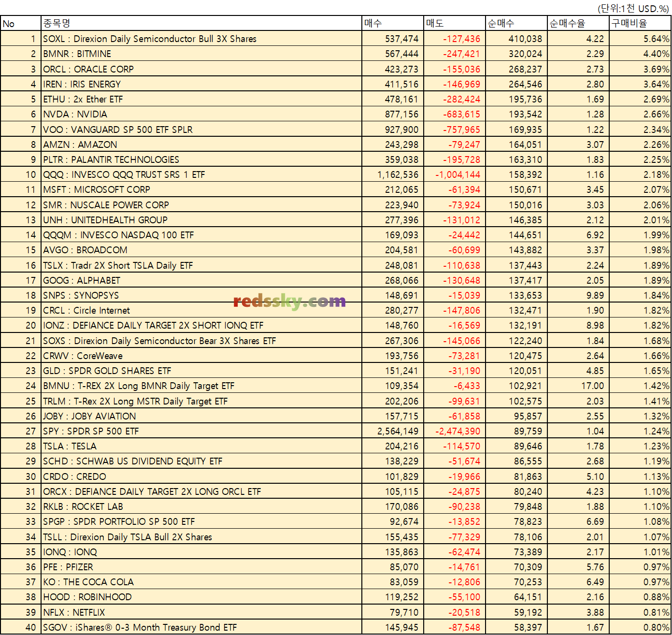Image resolution: width=672 pixels, height=635 pixels.
Task: Select SCHD : SCHWAB US DIVIDEND EQUITY cell
Action: pos(201,461)
